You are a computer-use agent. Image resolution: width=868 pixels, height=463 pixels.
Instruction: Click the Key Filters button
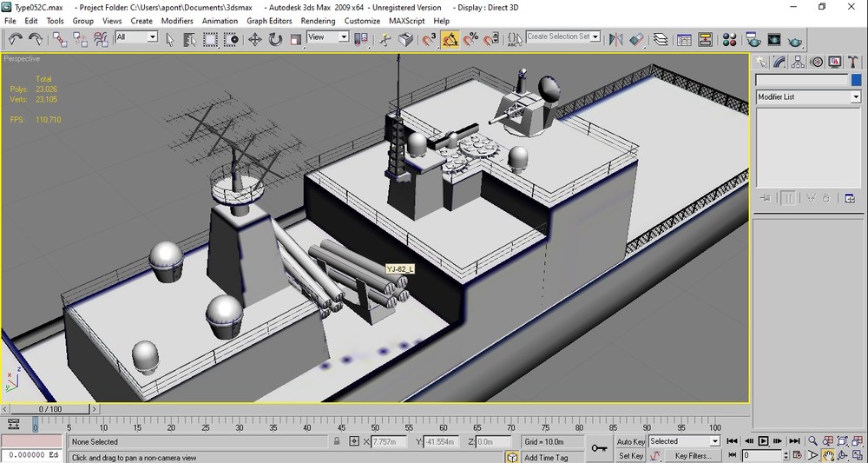click(693, 456)
